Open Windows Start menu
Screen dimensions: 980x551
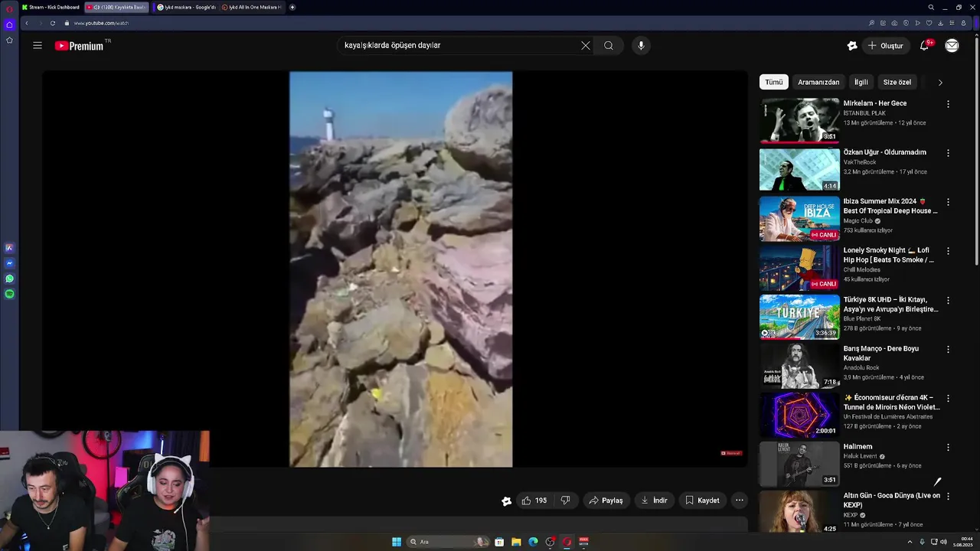397,542
